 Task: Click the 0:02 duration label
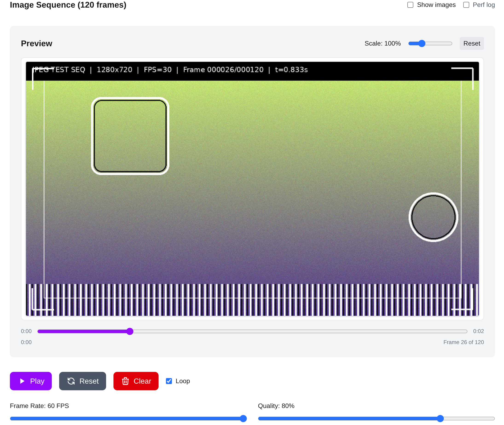(478, 331)
